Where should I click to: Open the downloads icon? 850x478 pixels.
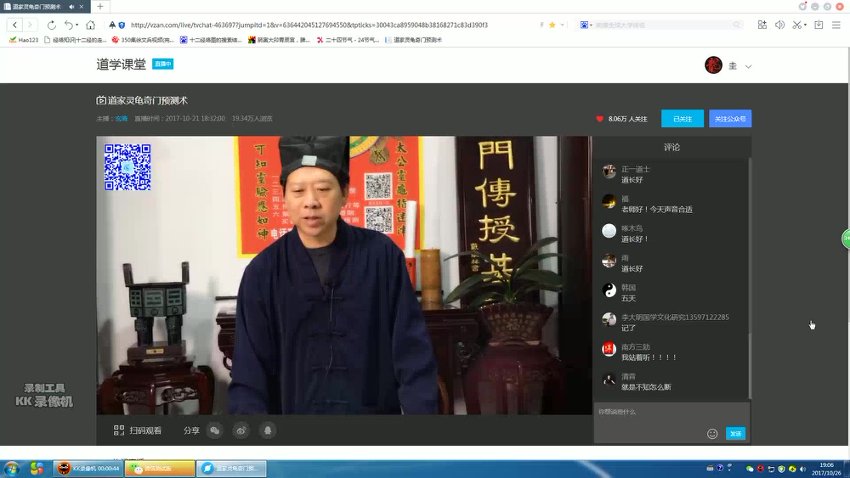coord(819,25)
